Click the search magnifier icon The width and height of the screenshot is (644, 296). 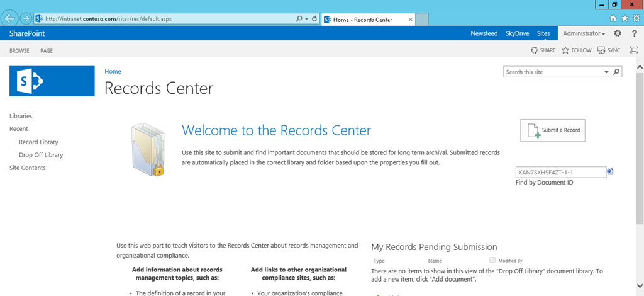[616, 72]
